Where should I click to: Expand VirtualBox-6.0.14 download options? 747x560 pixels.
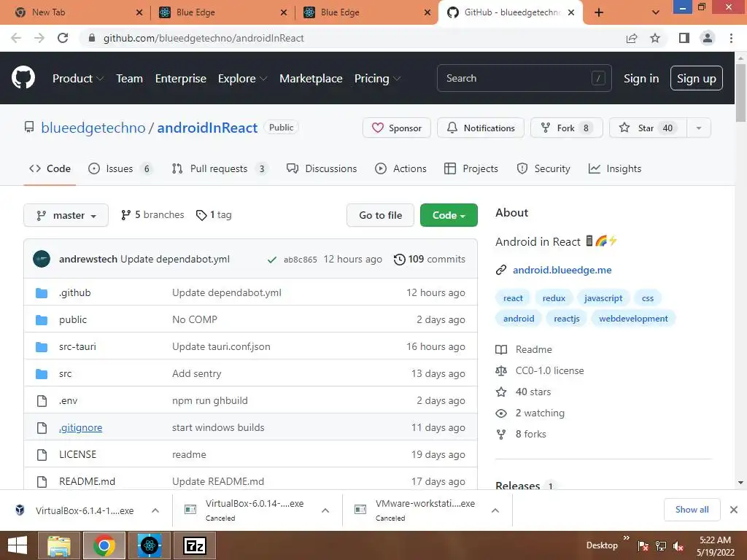[x=325, y=510]
